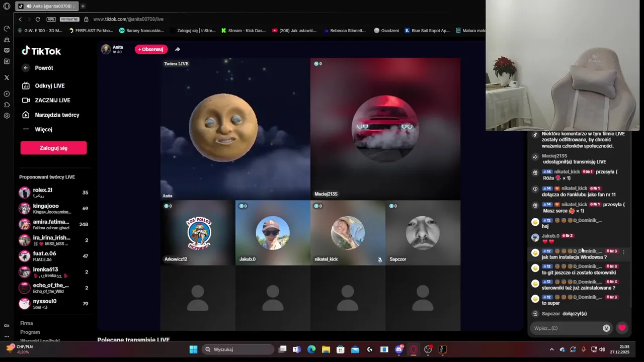Open suggested creator myxsoul0
The height and width of the screenshot is (362, 644).
[53, 304]
